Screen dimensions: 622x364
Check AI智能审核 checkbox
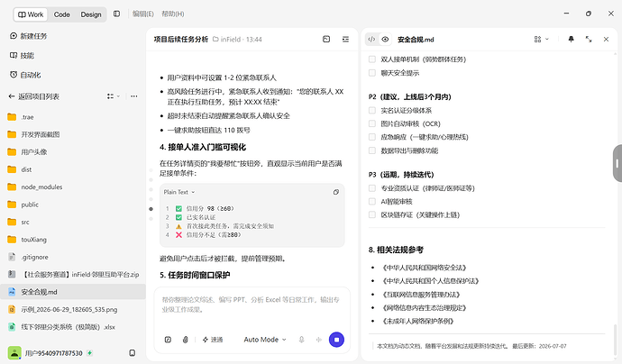(372, 202)
